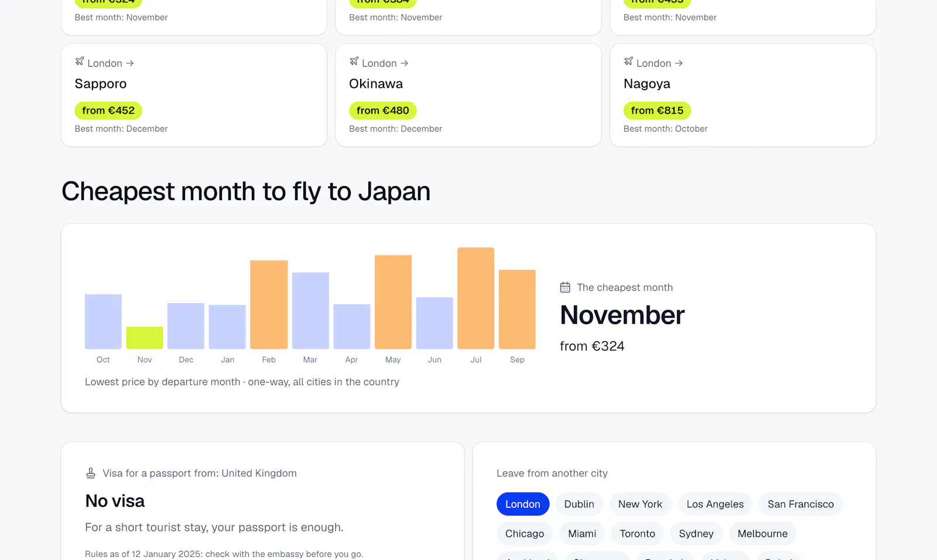This screenshot has width=937, height=560.
Task: Switch departure city to New York
Action: click(x=640, y=504)
